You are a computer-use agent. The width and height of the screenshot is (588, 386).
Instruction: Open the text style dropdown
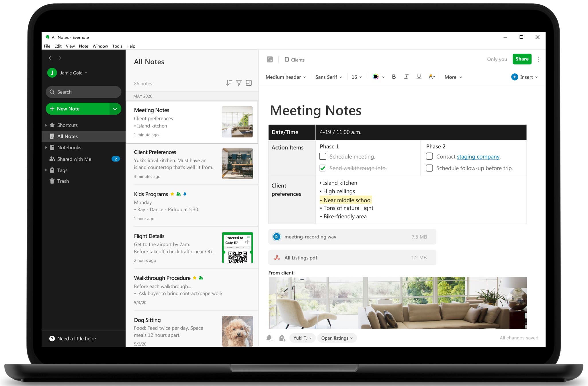[x=286, y=77]
